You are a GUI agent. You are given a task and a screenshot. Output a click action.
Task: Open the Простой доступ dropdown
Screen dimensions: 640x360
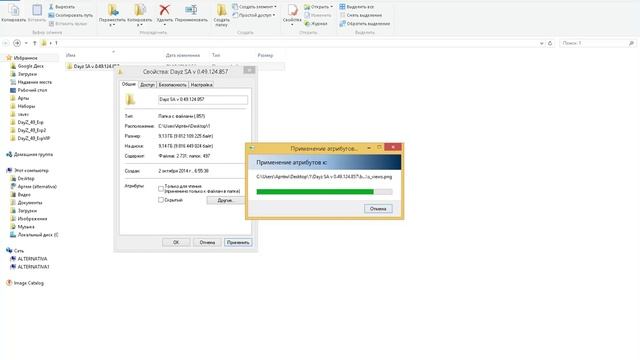click(x=254, y=15)
